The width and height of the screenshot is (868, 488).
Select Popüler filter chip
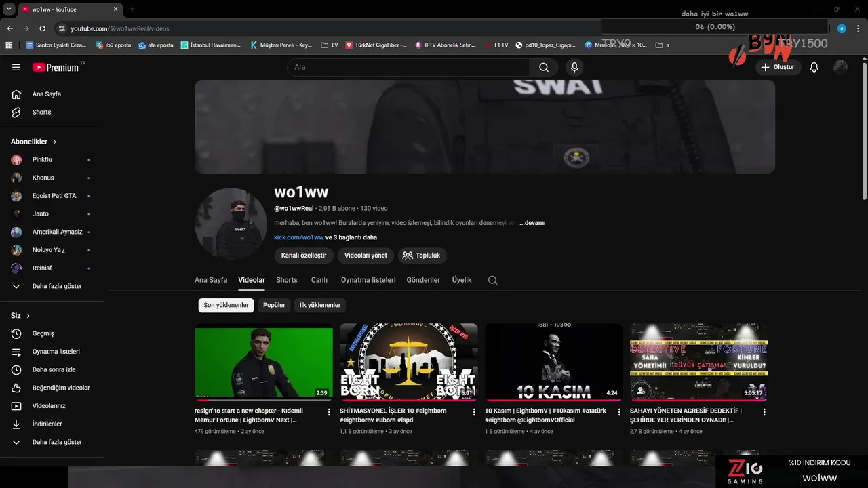pyautogui.click(x=274, y=305)
